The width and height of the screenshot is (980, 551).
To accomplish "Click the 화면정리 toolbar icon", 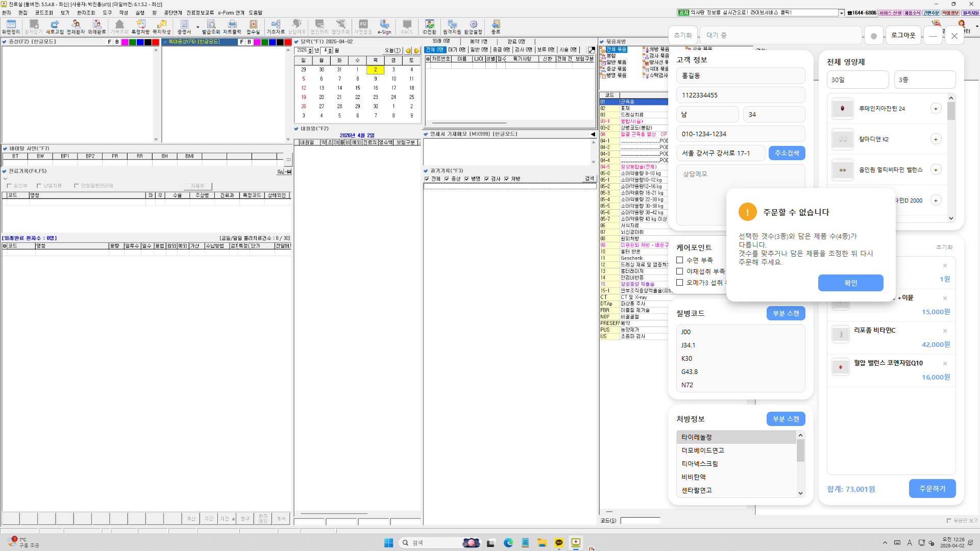I will click(x=11, y=27).
